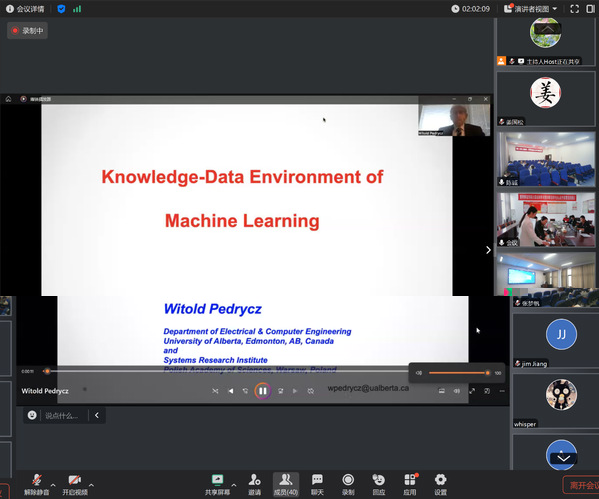Viewport: 599px width, 499px height.
Task: Click the blue security shield icon
Action: 61,9
